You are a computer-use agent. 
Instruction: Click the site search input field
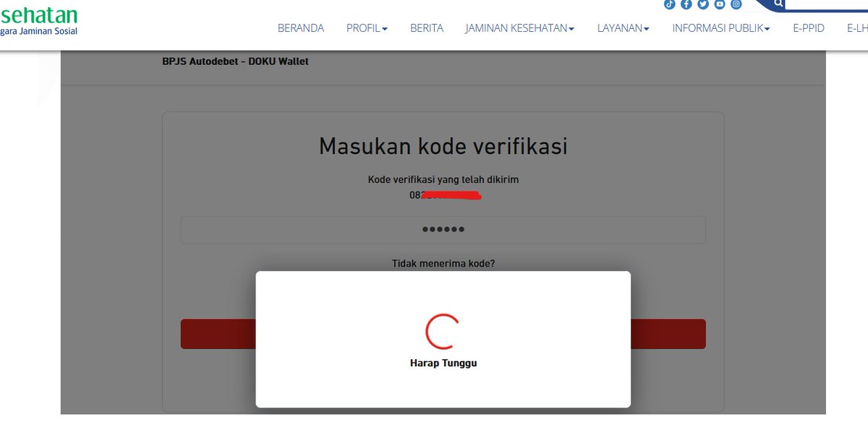(827, 4)
